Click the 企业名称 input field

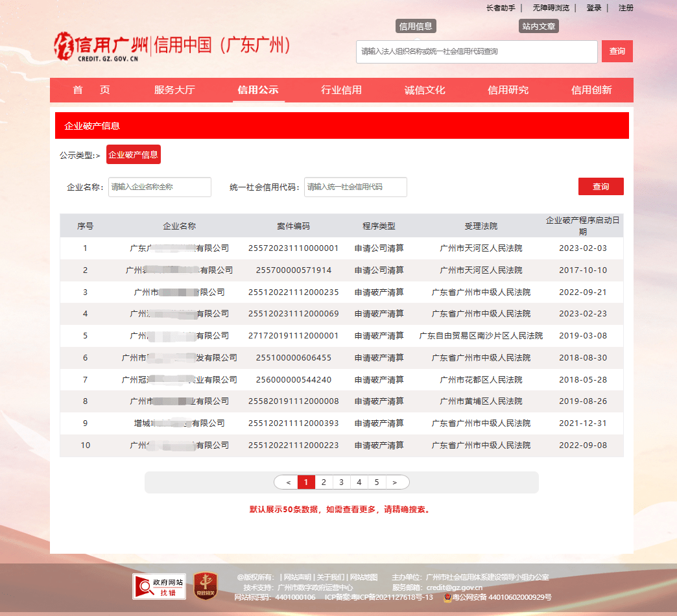click(160, 187)
